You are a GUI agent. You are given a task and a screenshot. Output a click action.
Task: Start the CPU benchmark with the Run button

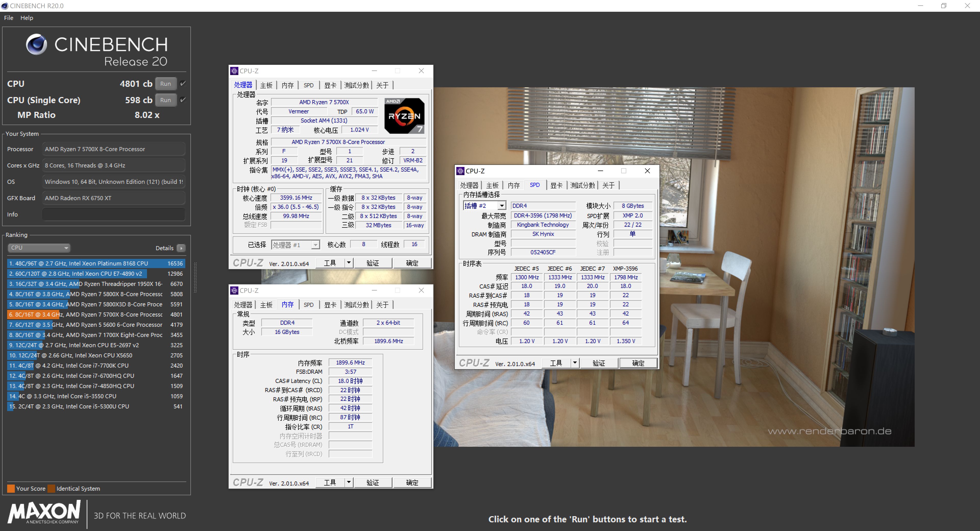[165, 83]
